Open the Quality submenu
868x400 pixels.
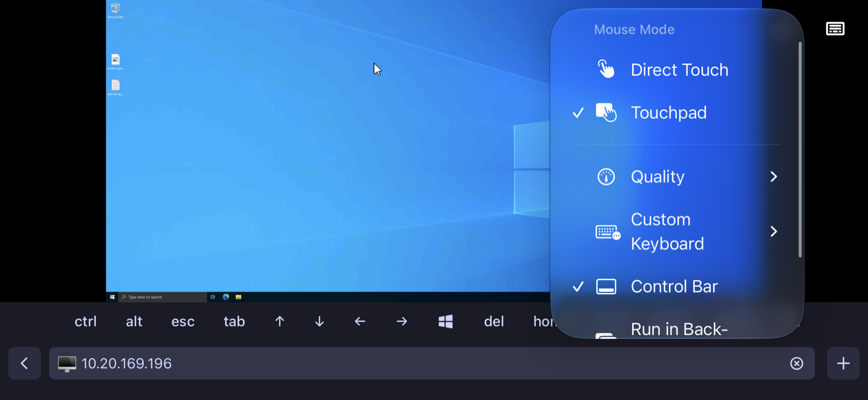tap(678, 177)
